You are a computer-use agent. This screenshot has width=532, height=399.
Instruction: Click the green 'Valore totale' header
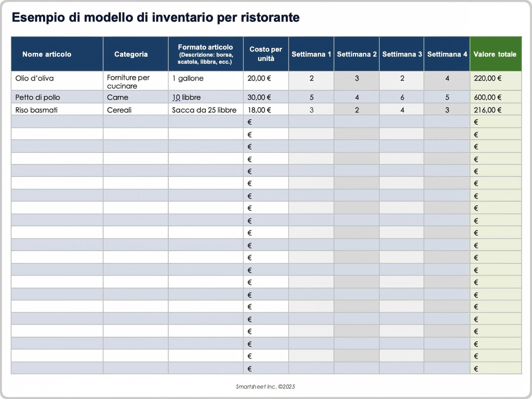[495, 54]
